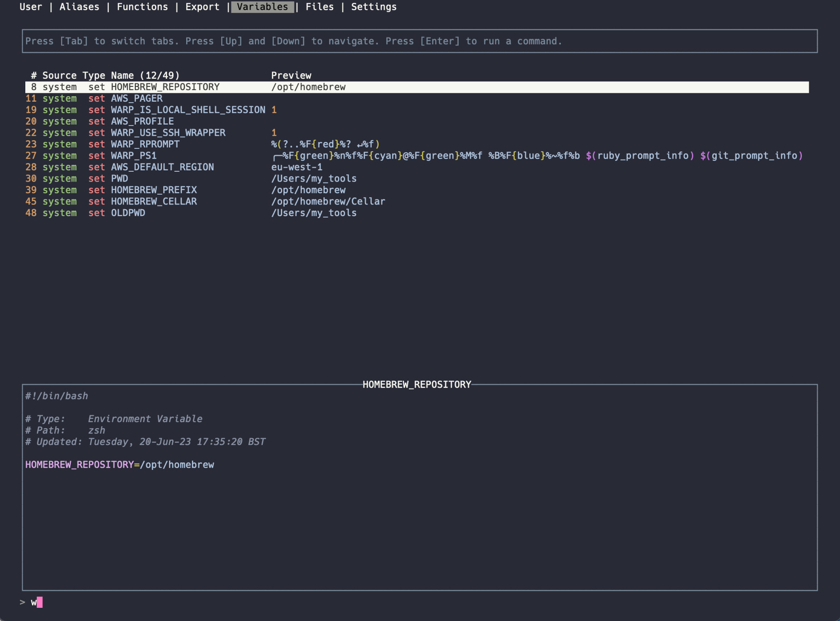Click the highlighted Variables tab

pyautogui.click(x=262, y=7)
